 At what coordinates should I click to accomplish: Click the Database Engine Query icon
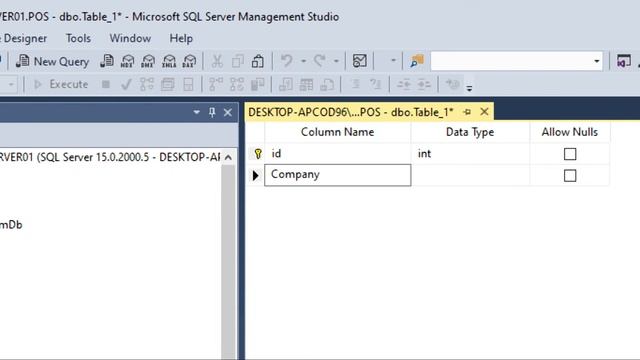click(107, 61)
